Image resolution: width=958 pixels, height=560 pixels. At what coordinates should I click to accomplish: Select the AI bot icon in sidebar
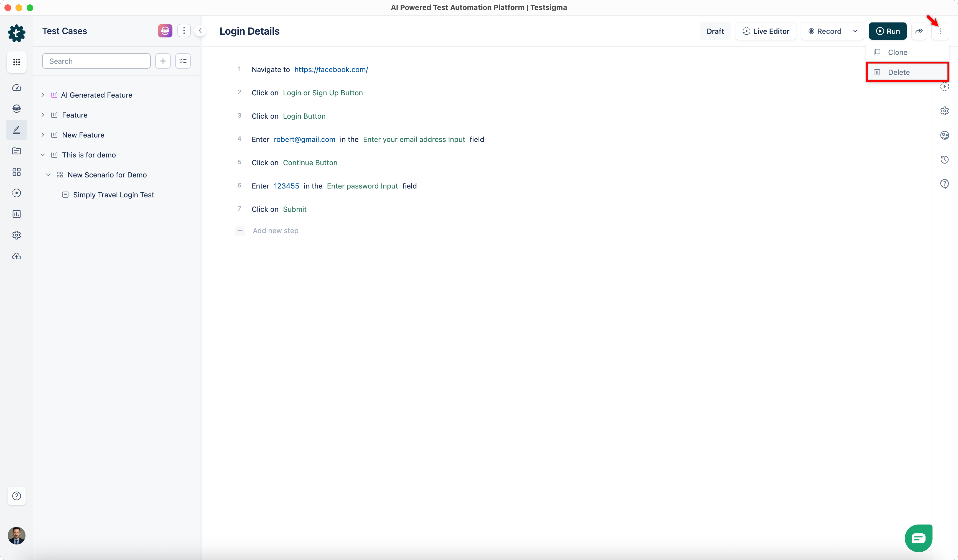click(16, 108)
